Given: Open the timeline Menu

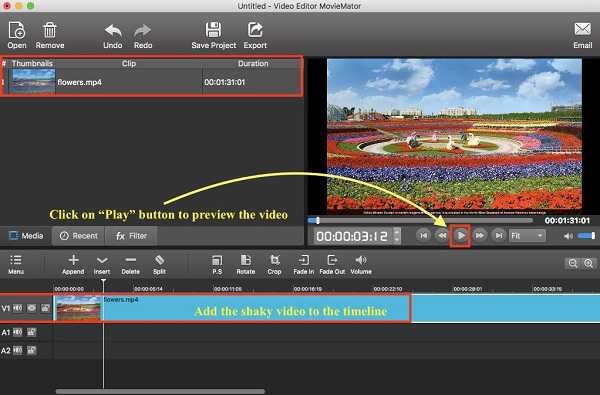Looking at the screenshot, I should pos(16,264).
